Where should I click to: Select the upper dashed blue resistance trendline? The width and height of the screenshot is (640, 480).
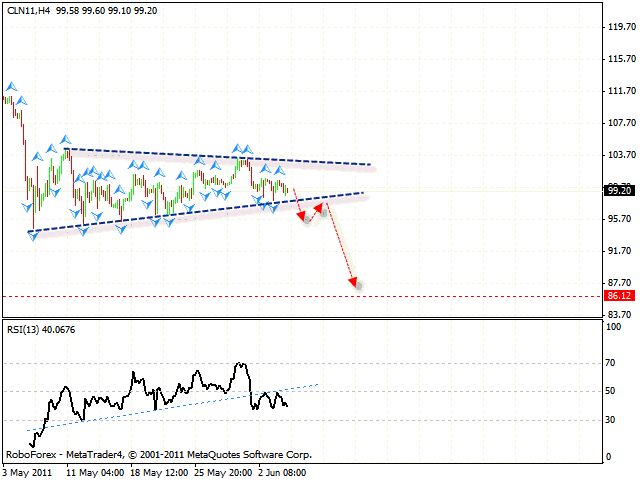pos(220,157)
